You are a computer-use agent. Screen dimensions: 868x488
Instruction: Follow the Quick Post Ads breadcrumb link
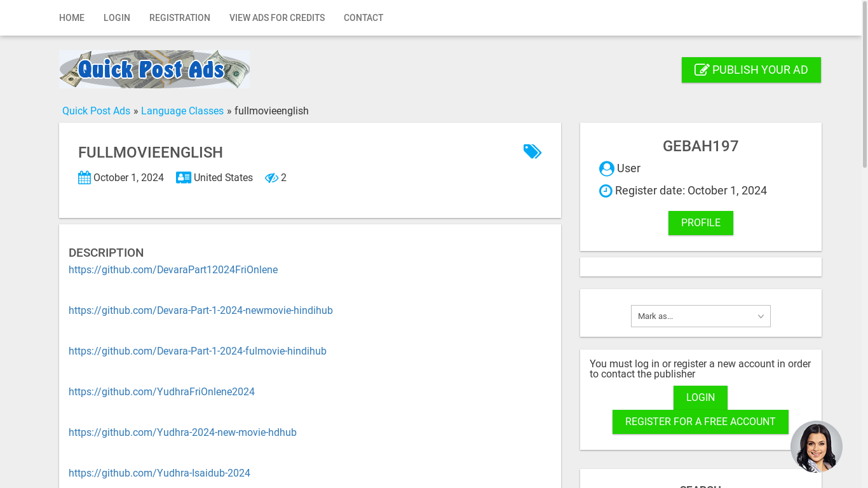coord(96,111)
